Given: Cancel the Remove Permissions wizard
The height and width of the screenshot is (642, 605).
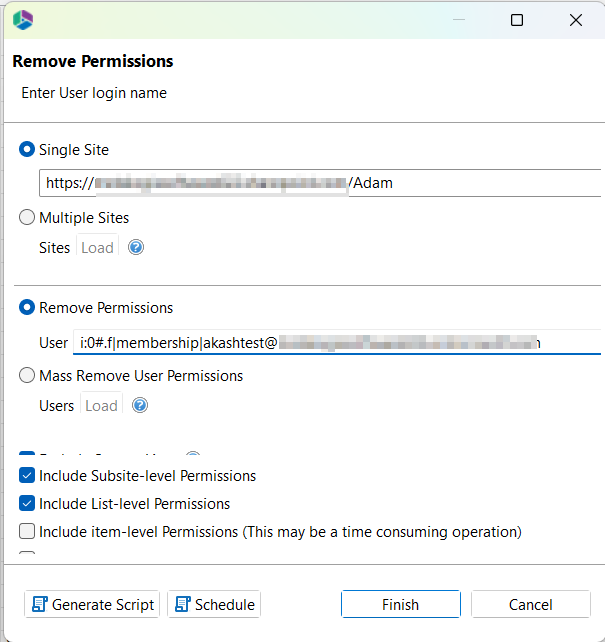Looking at the screenshot, I should click(x=530, y=604).
